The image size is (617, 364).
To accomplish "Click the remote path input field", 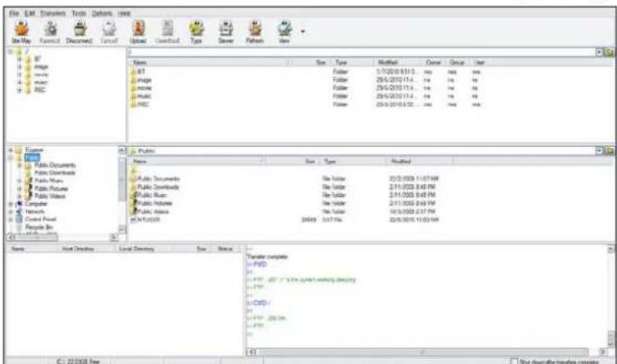I will coord(361,52).
